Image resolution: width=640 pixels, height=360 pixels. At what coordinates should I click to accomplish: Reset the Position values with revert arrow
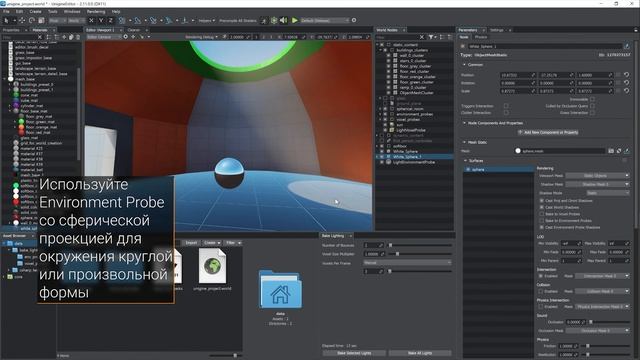627,75
